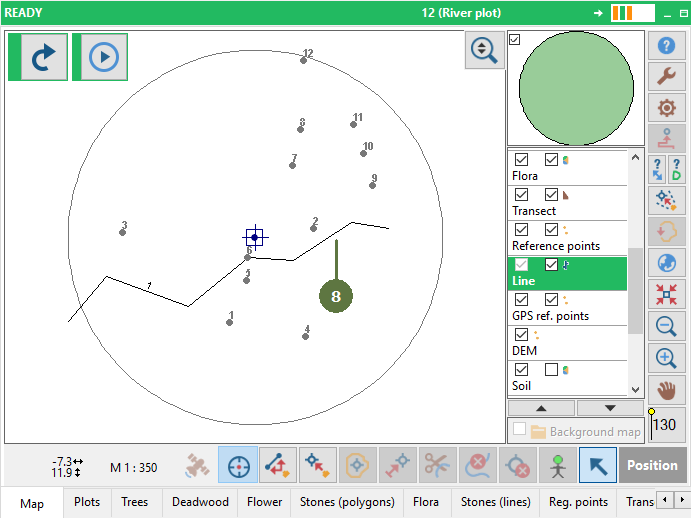This screenshot has width=691, height=518.
Task: Open the Flora tab
Action: (426, 502)
